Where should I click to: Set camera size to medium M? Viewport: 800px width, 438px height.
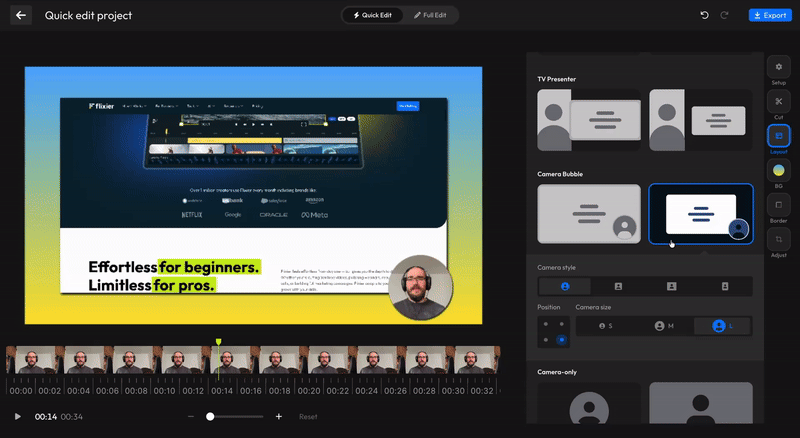(664, 326)
